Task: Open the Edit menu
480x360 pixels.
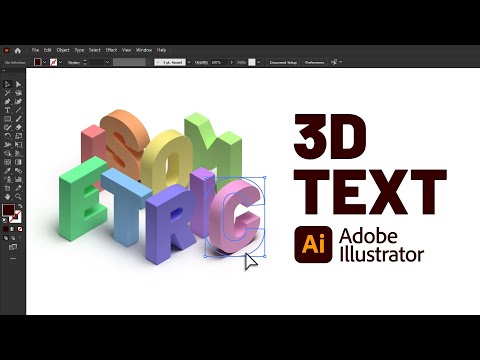Action: [x=48, y=50]
